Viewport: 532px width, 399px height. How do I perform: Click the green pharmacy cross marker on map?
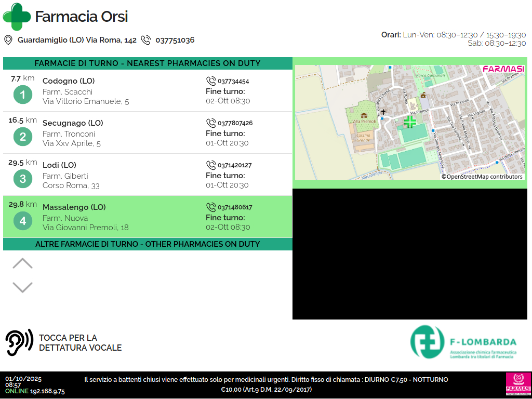[410, 122]
